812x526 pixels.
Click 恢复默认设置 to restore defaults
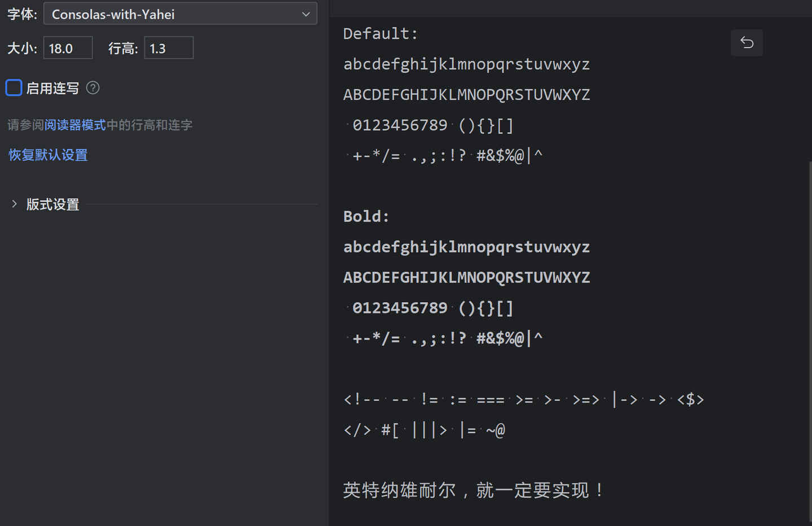tap(48, 154)
